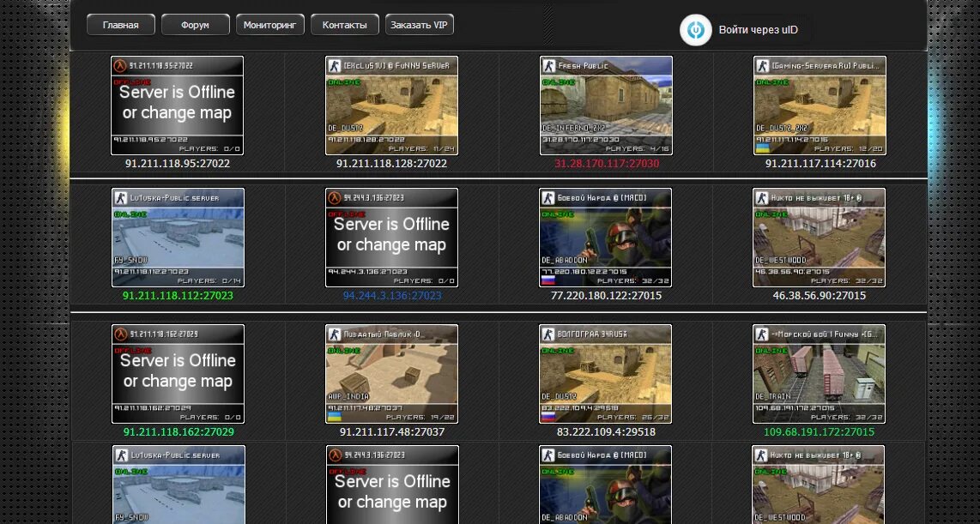The height and width of the screenshot is (524, 980).
Task: Click Counter-Strike icon in Пузатый Паблик banner
Action: [335, 334]
